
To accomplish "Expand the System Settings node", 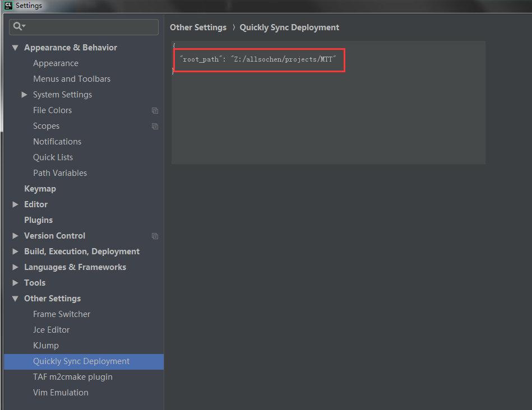I will (24, 95).
